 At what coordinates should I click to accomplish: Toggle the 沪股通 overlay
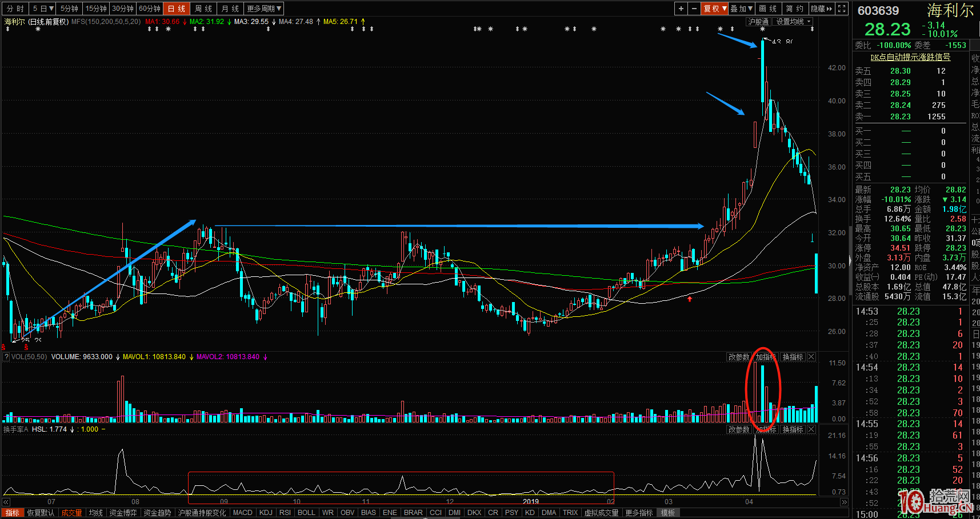758,22
